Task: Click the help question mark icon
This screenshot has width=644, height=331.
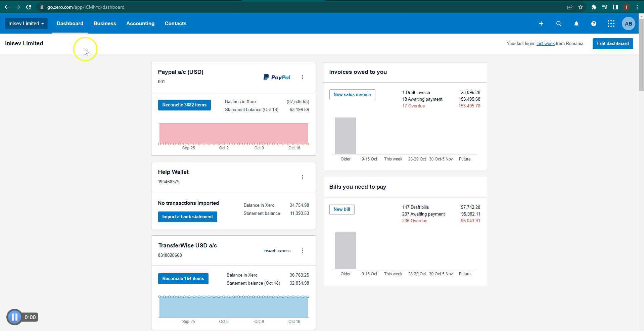Action: coord(594,23)
